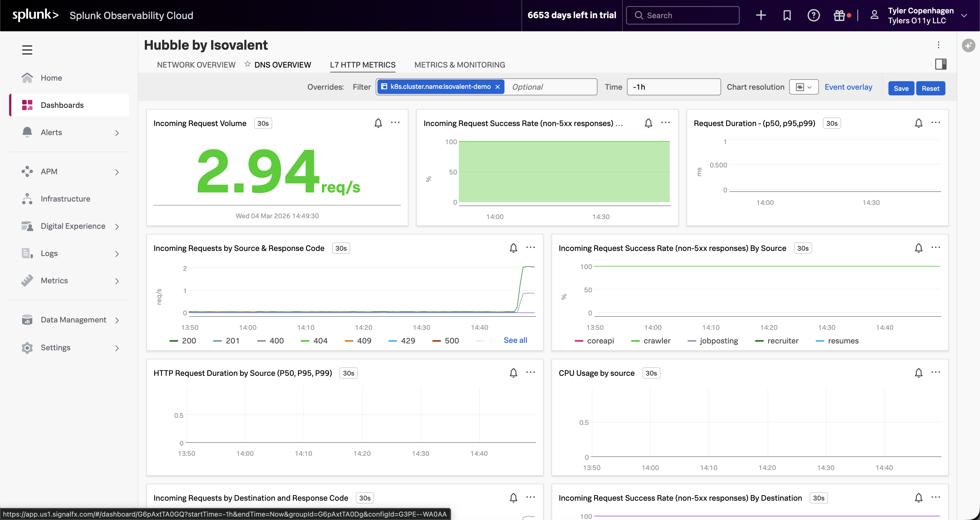Click the Event overlay link
The image size is (980, 520).
click(x=848, y=87)
